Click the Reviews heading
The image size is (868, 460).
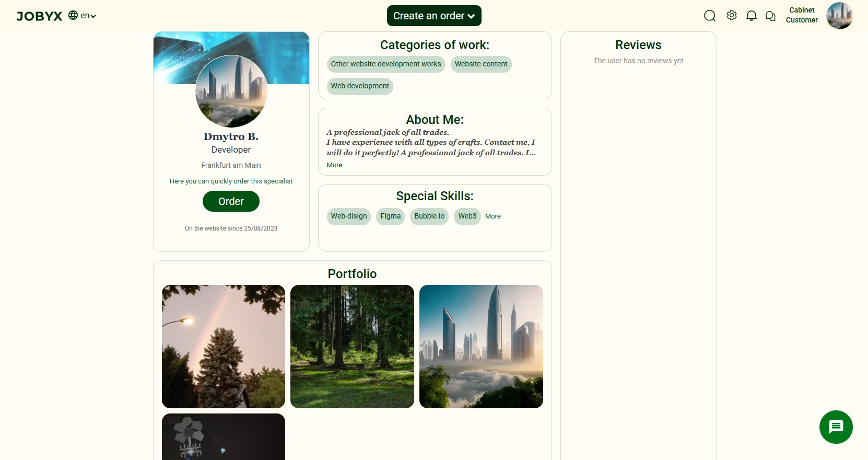point(638,45)
